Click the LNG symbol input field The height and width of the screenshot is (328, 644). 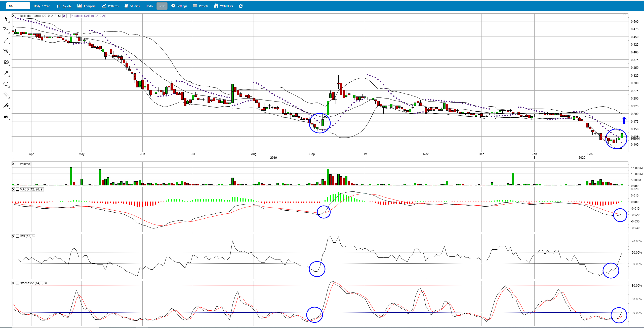(x=18, y=6)
